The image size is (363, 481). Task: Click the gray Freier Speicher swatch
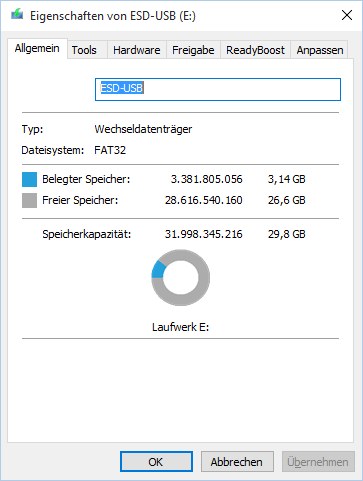tap(29, 200)
